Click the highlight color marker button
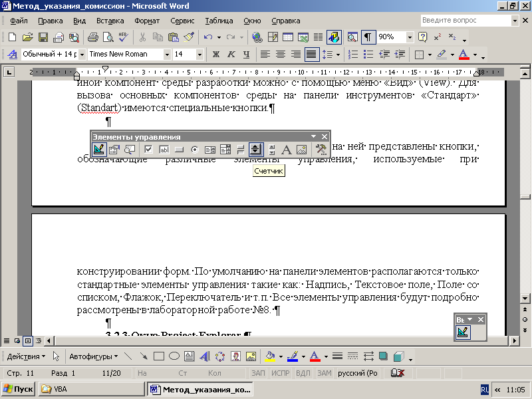532x399 pixels. (442, 55)
